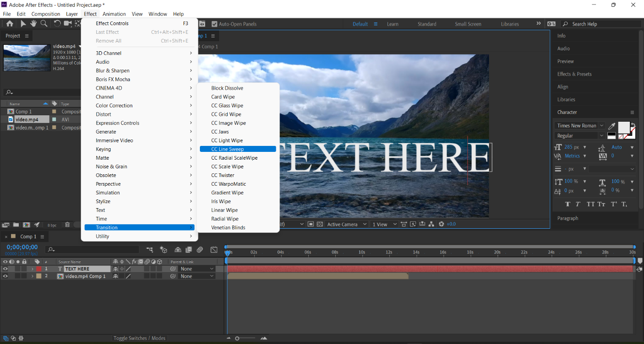Open Composition Mini-Flowchart in timeline
Image resolution: width=644 pixels, height=344 pixels.
[150, 250]
